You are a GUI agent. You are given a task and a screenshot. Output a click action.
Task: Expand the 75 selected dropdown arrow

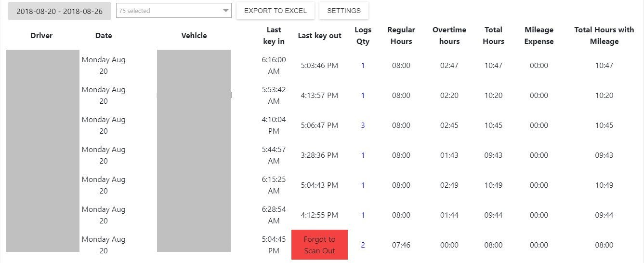tap(226, 11)
